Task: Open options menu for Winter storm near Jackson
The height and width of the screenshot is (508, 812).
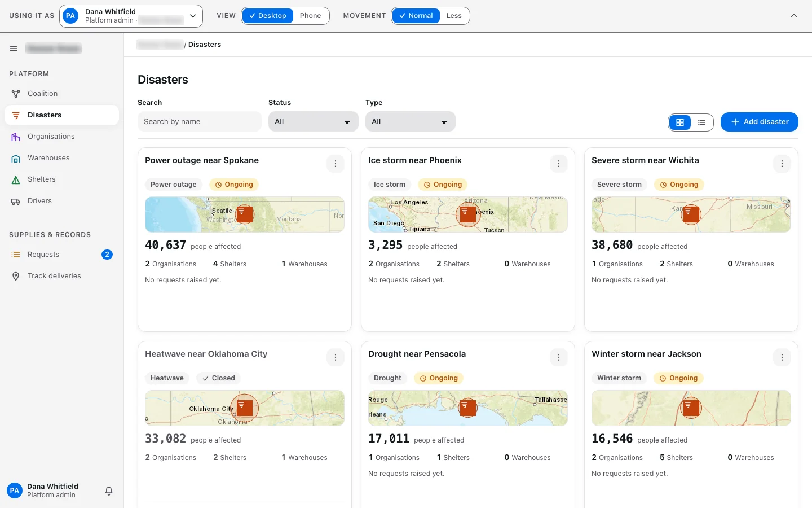Action: (782, 357)
